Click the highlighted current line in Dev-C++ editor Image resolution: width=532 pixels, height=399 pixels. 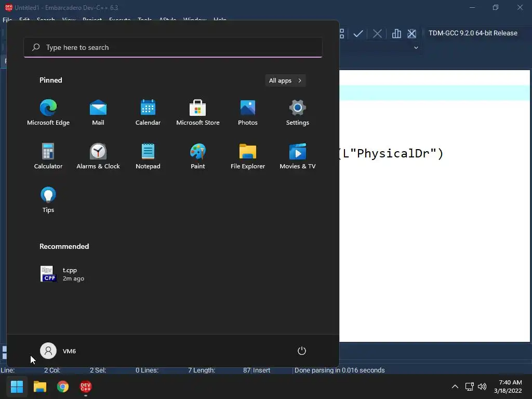(x=435, y=92)
